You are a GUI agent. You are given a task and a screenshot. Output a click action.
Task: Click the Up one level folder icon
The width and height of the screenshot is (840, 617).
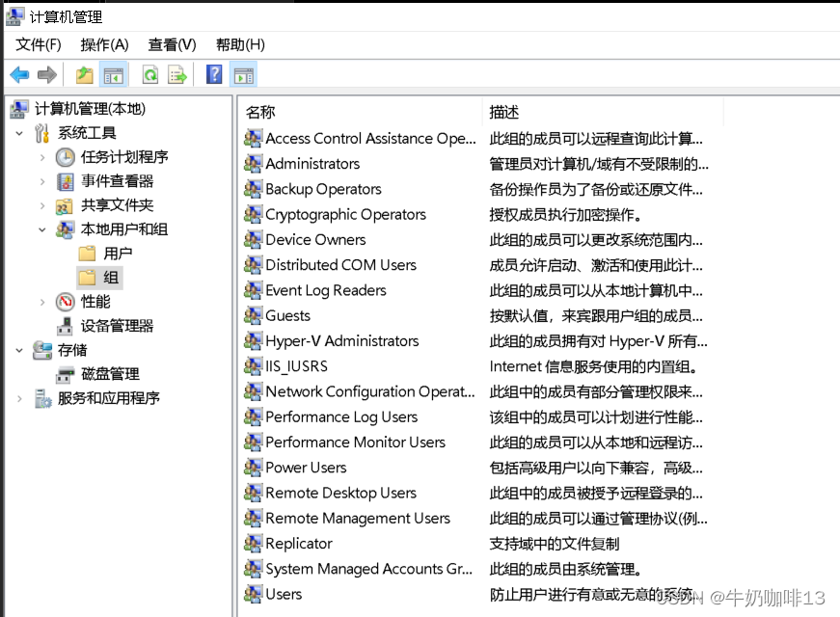coord(84,75)
